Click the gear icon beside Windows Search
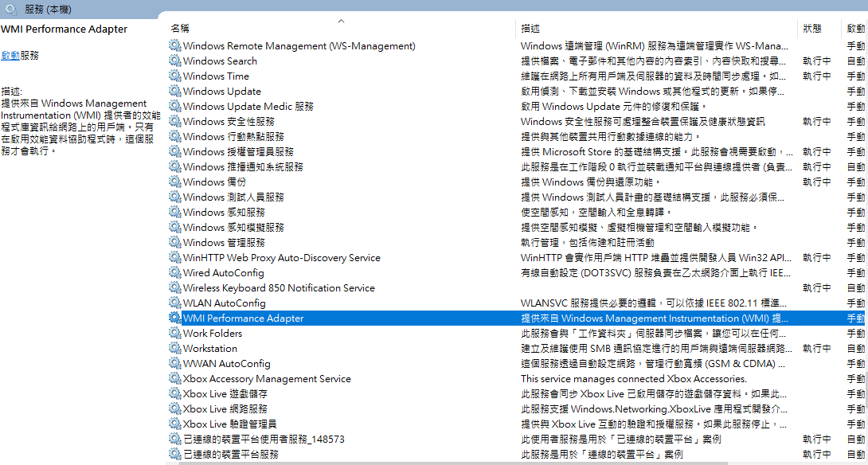Image resolution: width=868 pixels, height=465 pixels. pos(175,61)
